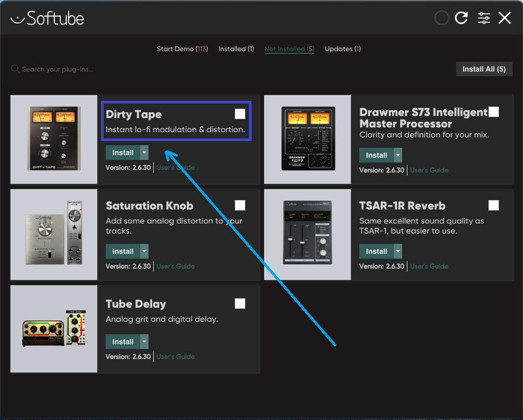This screenshot has height=420, width=523.
Task: Click the TSAR-1R Reverb thumbnail image
Action: coord(308,235)
